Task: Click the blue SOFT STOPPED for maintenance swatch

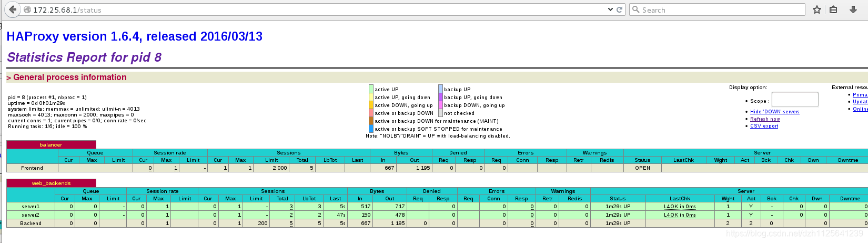Action: coord(371,129)
